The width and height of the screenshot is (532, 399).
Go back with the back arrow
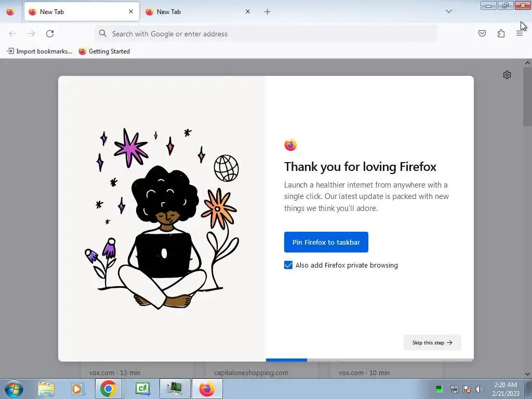click(x=12, y=34)
